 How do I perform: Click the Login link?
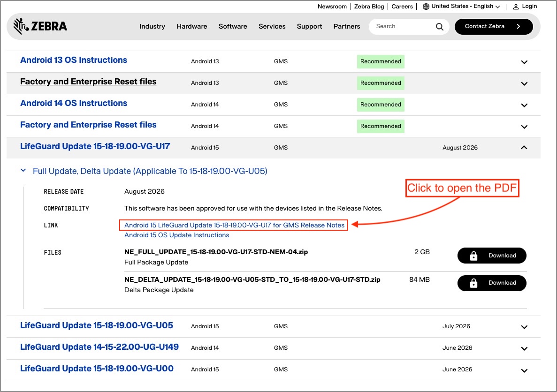click(529, 7)
